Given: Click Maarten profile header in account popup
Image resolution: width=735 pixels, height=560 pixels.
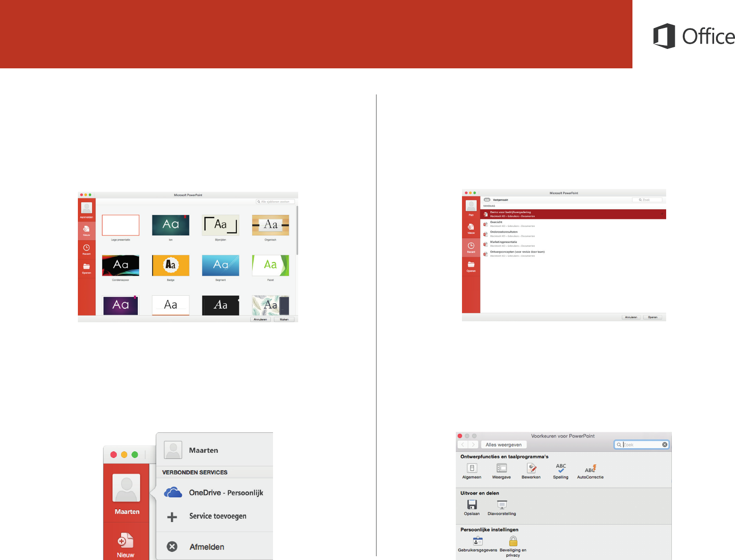Looking at the screenshot, I should click(215, 450).
